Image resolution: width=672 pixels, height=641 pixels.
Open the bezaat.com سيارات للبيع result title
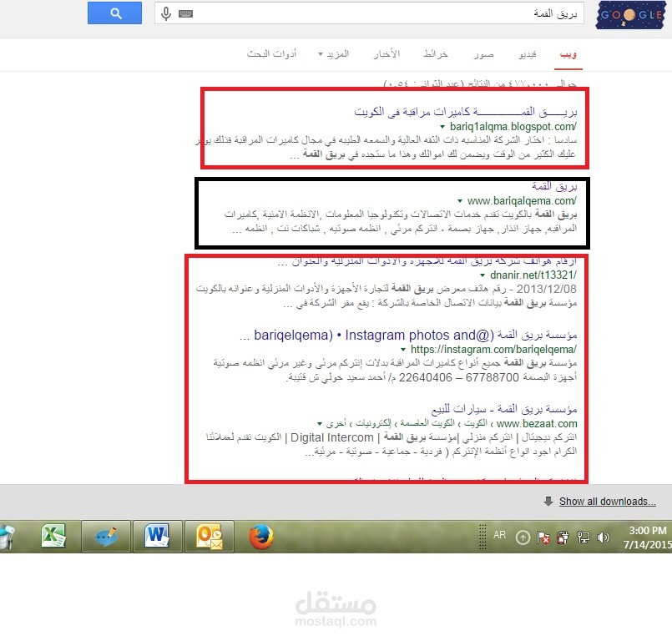pos(504,409)
